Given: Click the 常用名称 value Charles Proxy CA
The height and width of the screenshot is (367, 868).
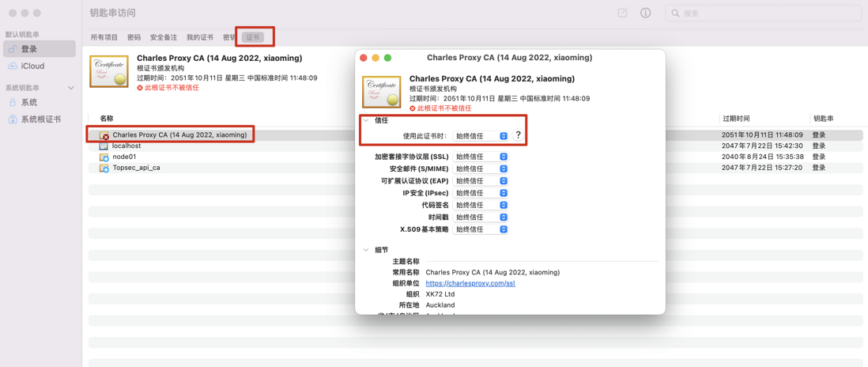Looking at the screenshot, I should (x=492, y=272).
